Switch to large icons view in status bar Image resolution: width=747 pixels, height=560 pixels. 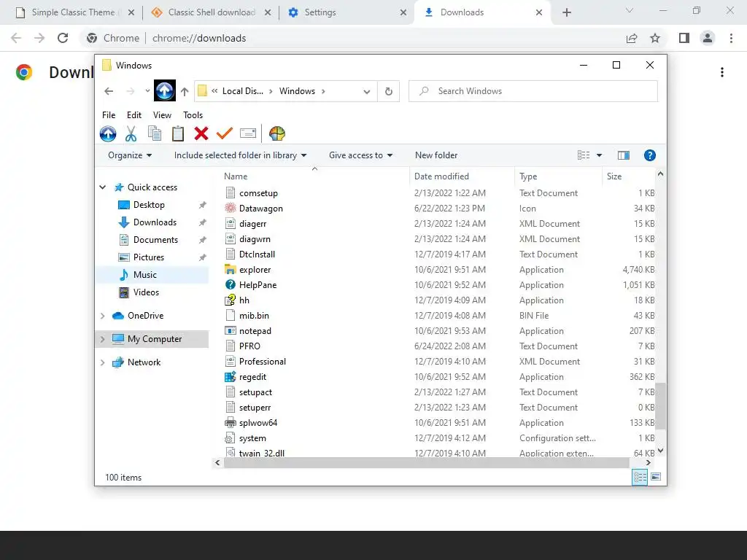[656, 477]
